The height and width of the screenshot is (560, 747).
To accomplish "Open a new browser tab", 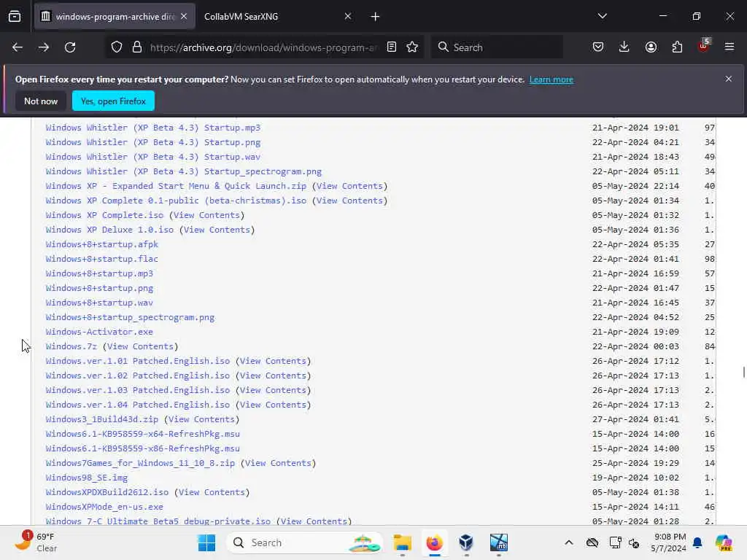I will tap(376, 17).
